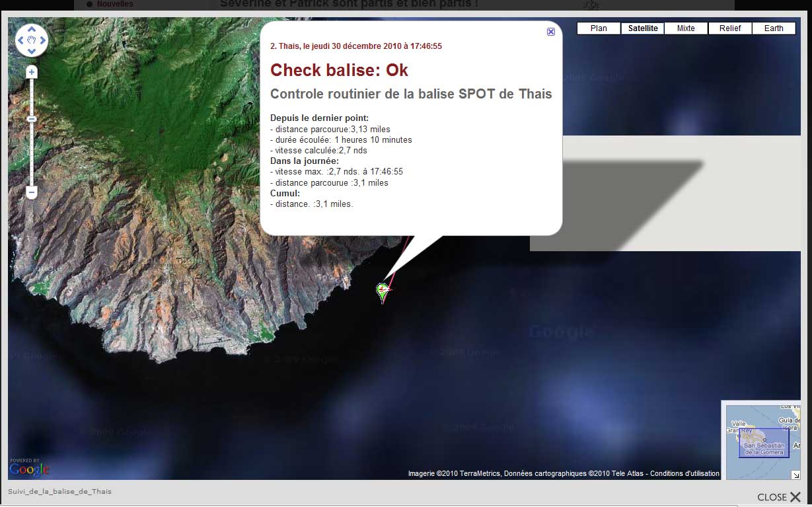This screenshot has width=812, height=507.
Task: Click the blue rectangle in overview map
Action: coord(764,442)
